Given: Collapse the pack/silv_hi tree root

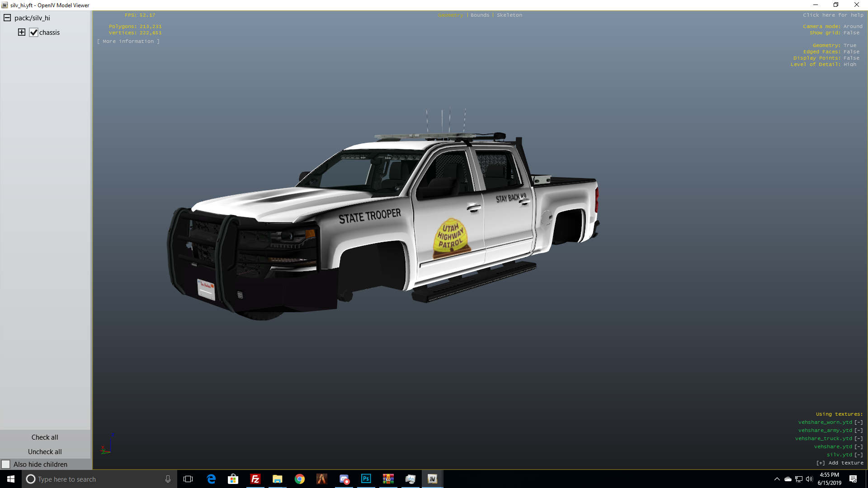Looking at the screenshot, I should (x=7, y=18).
